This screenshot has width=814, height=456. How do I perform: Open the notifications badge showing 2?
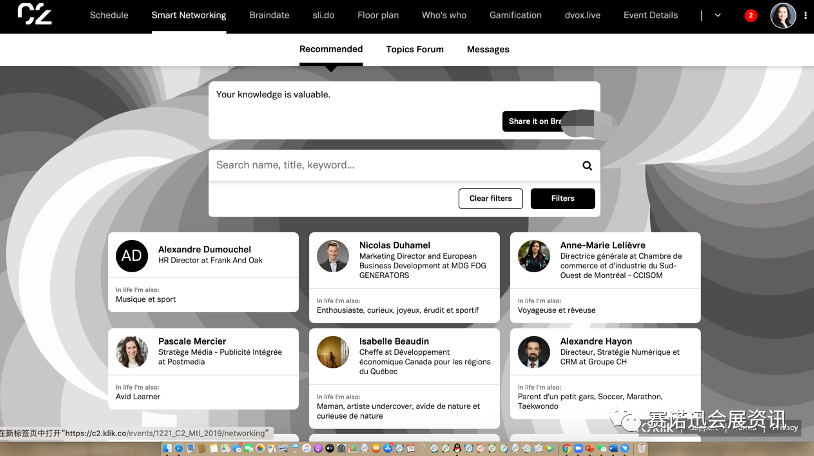click(x=750, y=16)
